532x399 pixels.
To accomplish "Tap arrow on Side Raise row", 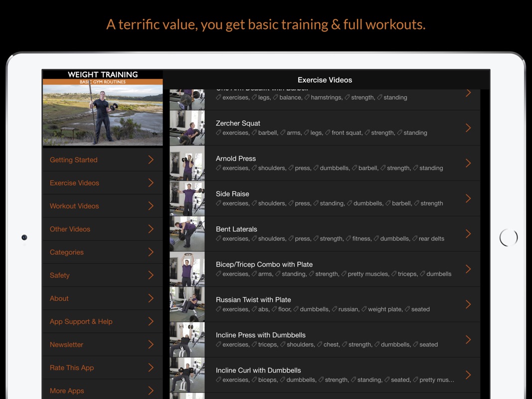I will [468, 199].
